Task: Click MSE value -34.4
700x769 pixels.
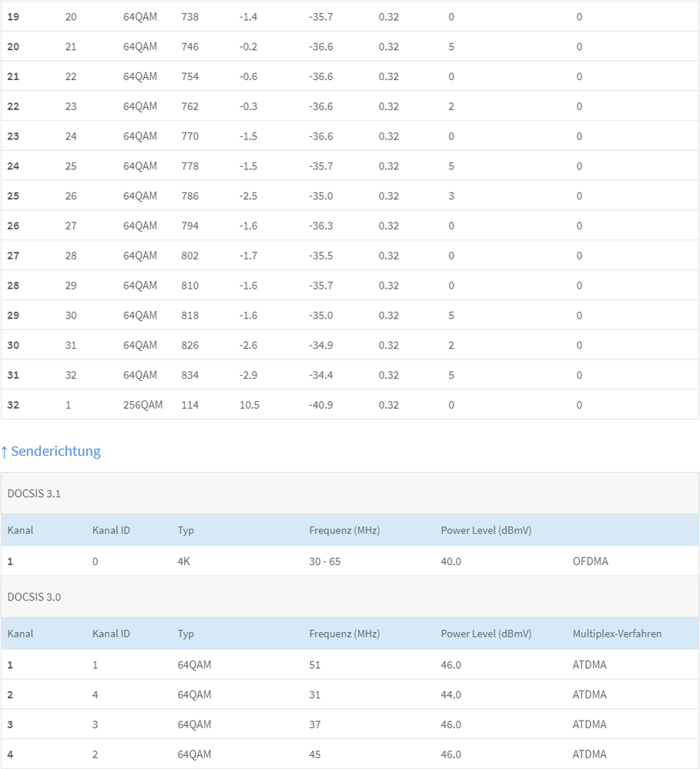Action: [x=321, y=375]
